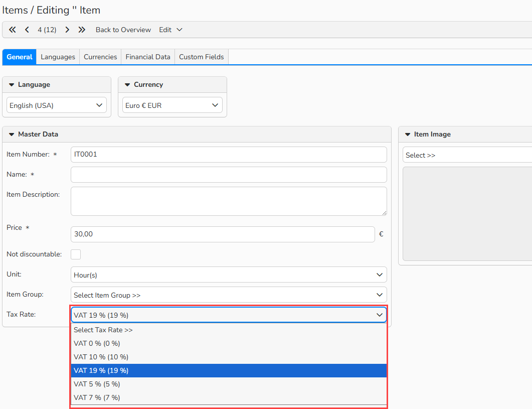The image size is (532, 409).
Task: Collapse the Master Data section
Action: (12, 134)
